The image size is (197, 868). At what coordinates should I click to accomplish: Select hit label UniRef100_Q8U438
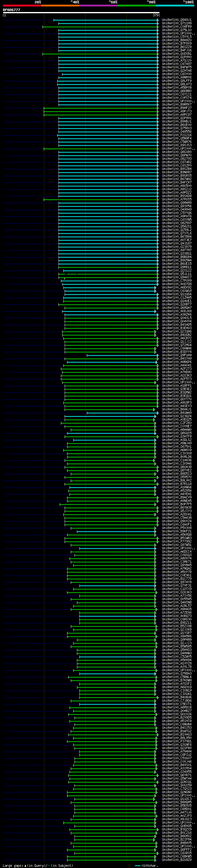point(176,467)
